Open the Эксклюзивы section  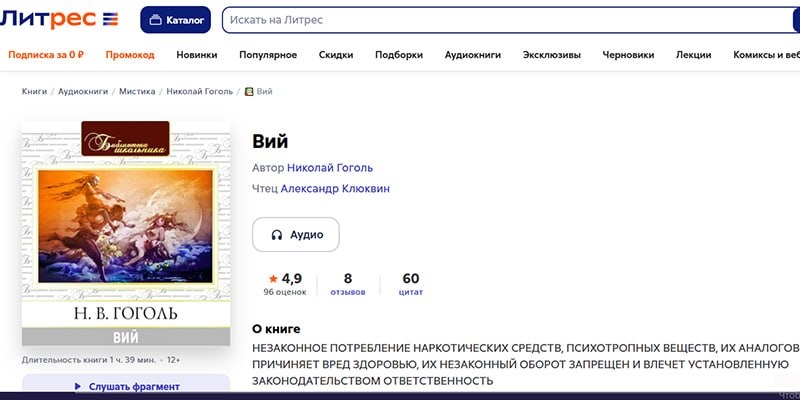552,55
